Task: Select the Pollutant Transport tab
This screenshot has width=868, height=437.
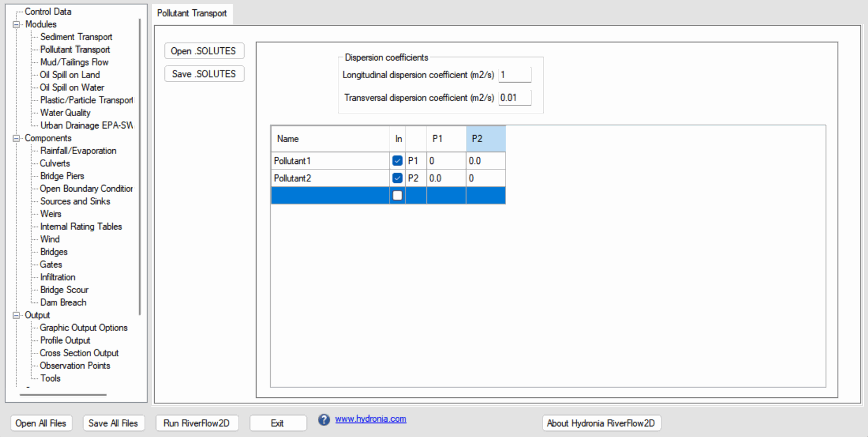Action: [x=192, y=13]
